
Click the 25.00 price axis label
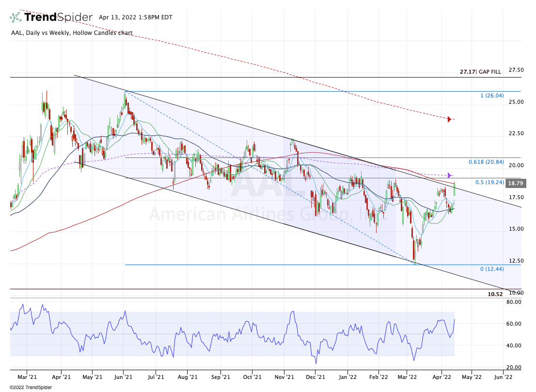pyautogui.click(x=516, y=102)
